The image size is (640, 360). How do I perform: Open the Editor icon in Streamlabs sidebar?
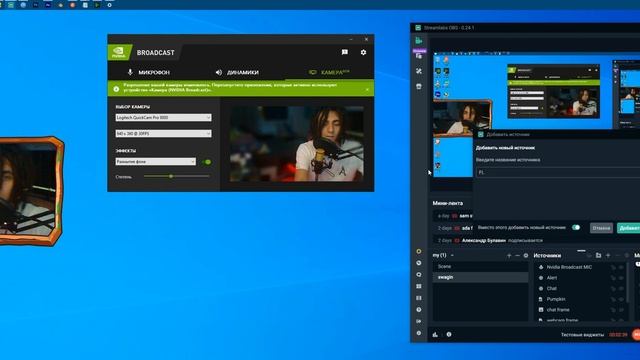pos(419,40)
